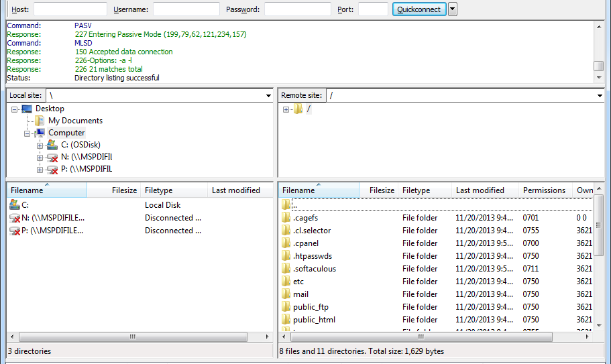Screen dimensions: 611x364
Task: Select the public_html folder icon
Action: tap(286, 320)
